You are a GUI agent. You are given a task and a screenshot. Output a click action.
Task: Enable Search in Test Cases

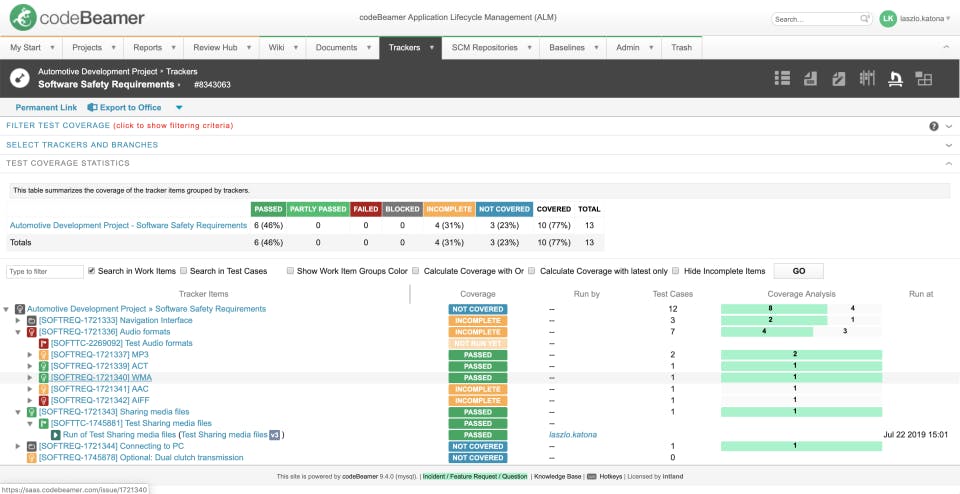(x=184, y=271)
